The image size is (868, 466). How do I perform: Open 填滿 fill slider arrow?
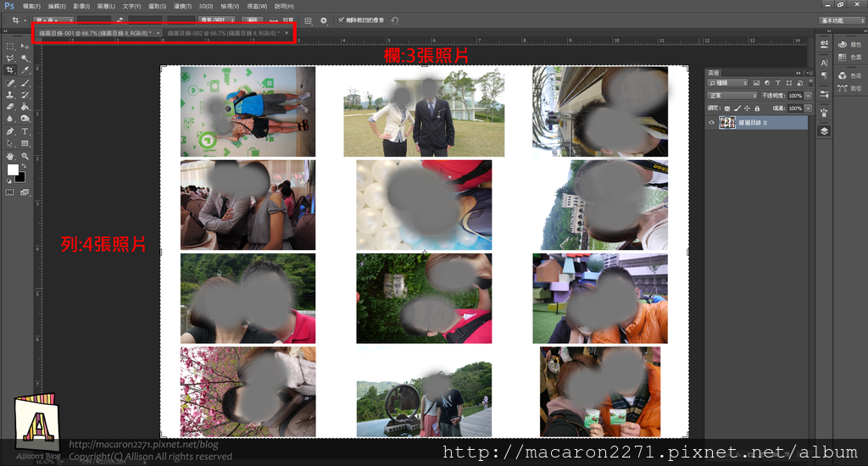(808, 108)
